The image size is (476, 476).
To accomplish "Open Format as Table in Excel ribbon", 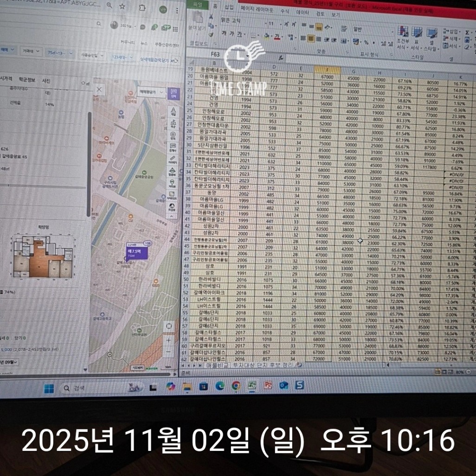I will click(417, 39).
